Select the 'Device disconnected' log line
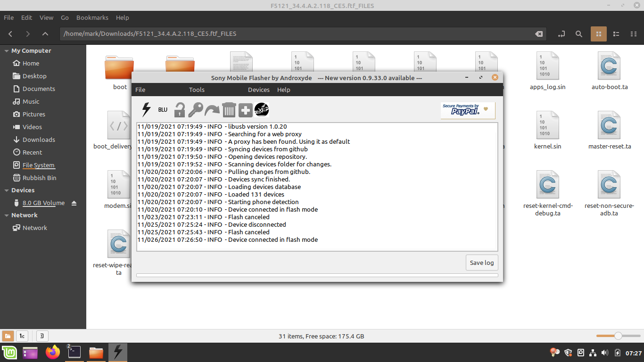 212,225
